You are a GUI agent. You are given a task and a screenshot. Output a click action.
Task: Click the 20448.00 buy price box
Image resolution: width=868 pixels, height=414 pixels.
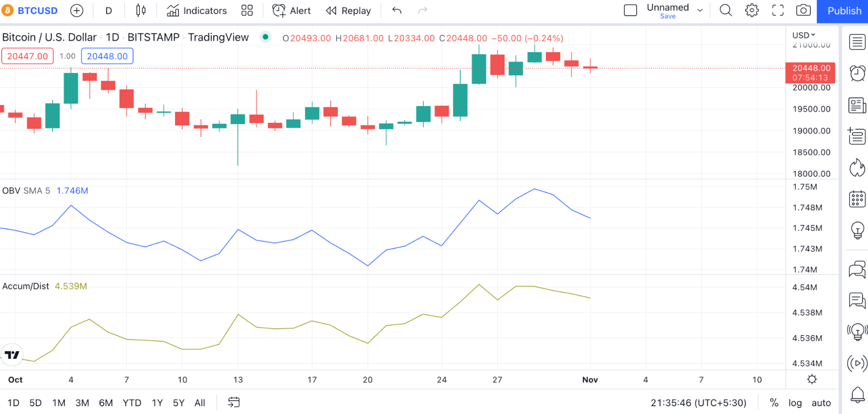point(107,56)
